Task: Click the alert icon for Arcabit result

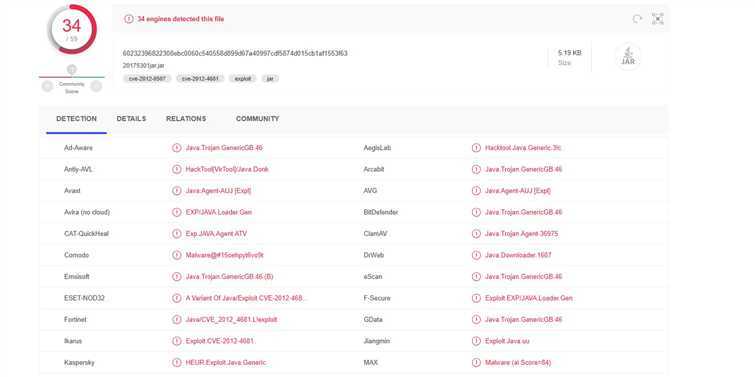Action: coord(476,169)
